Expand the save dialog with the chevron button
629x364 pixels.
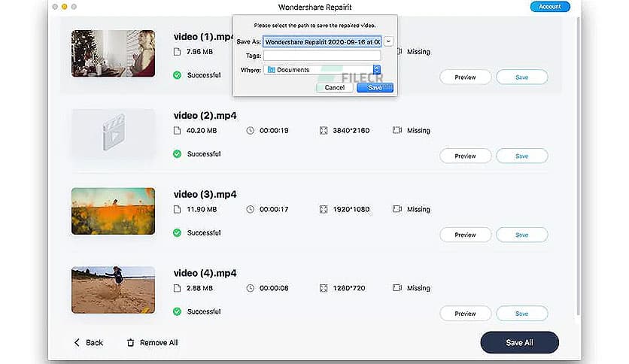pos(388,41)
